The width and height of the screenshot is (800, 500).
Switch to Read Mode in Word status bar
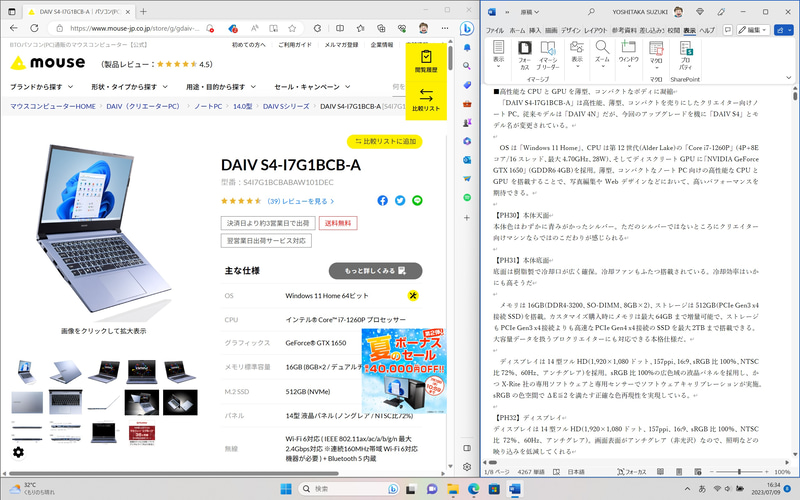coord(660,472)
